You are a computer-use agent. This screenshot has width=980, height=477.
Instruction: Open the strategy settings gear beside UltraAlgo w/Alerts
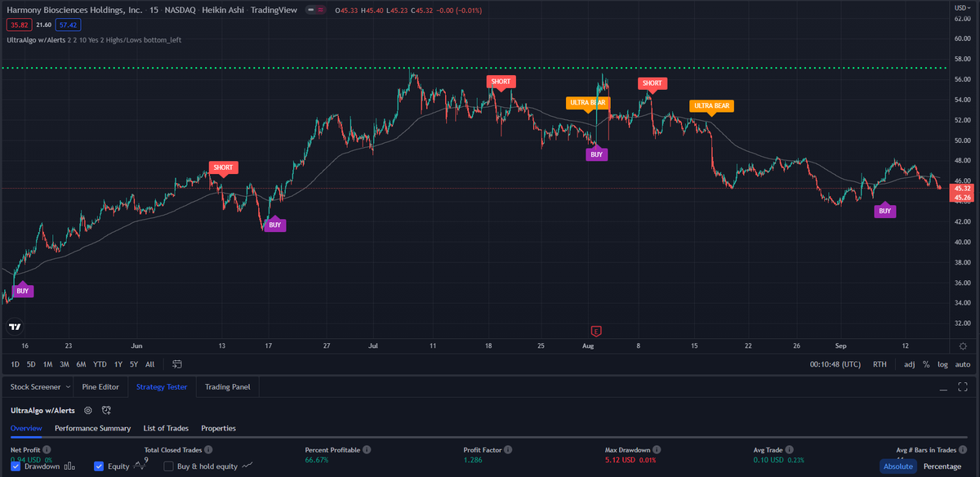click(x=87, y=410)
